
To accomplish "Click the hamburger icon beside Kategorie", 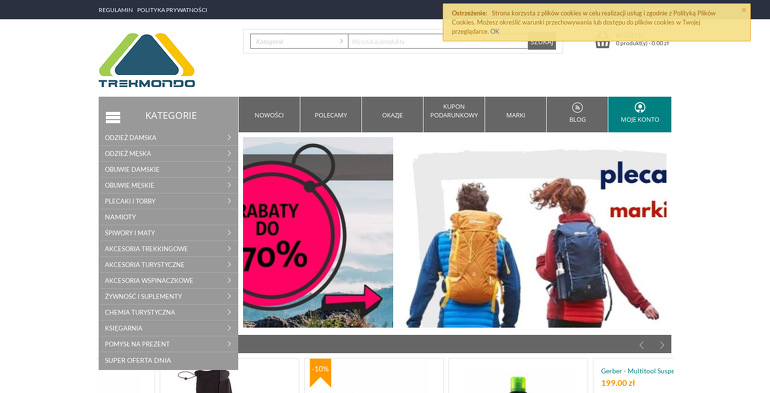I will point(113,117).
